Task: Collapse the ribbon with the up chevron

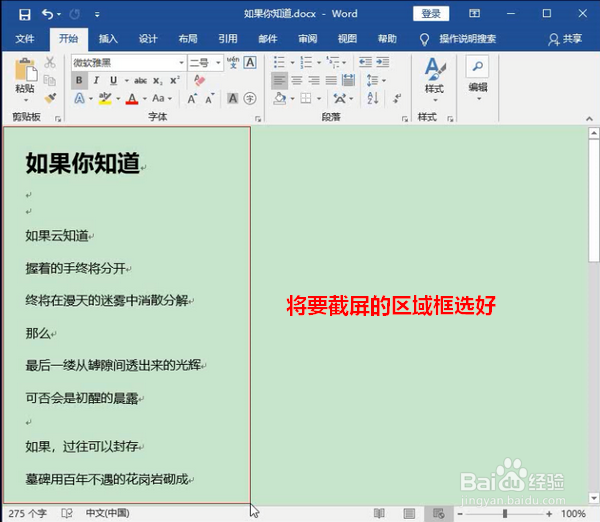Action: pyautogui.click(x=589, y=119)
